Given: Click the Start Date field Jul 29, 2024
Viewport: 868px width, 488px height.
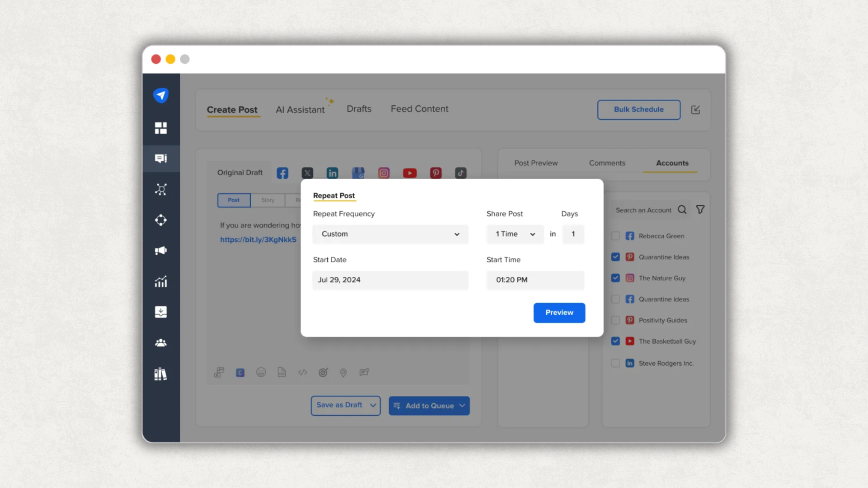Looking at the screenshot, I should click(390, 280).
